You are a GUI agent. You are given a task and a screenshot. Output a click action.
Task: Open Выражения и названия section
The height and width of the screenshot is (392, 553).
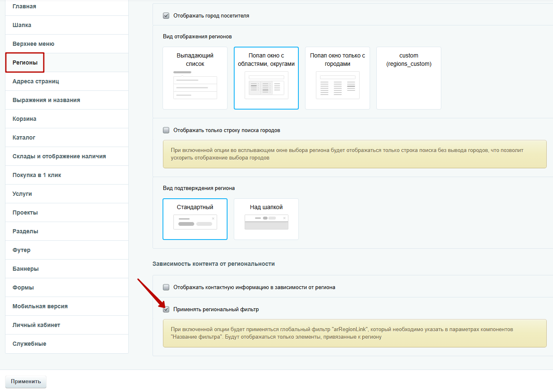tap(67, 100)
